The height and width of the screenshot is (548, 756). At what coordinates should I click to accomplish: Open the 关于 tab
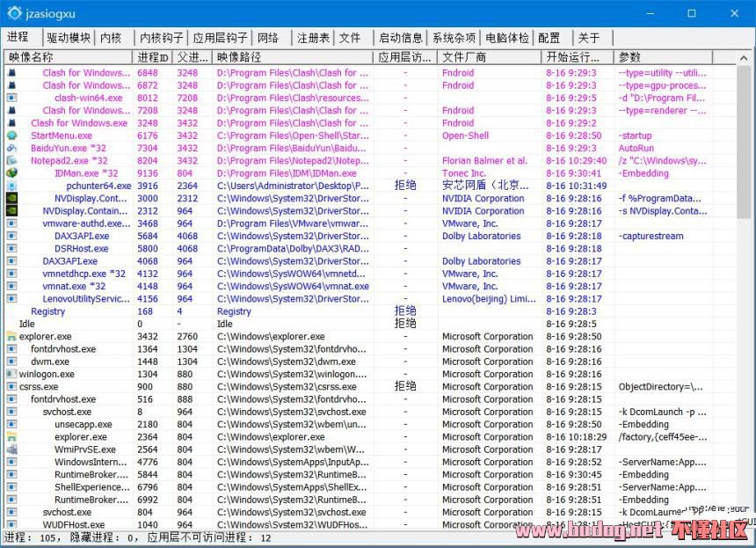tap(589, 38)
